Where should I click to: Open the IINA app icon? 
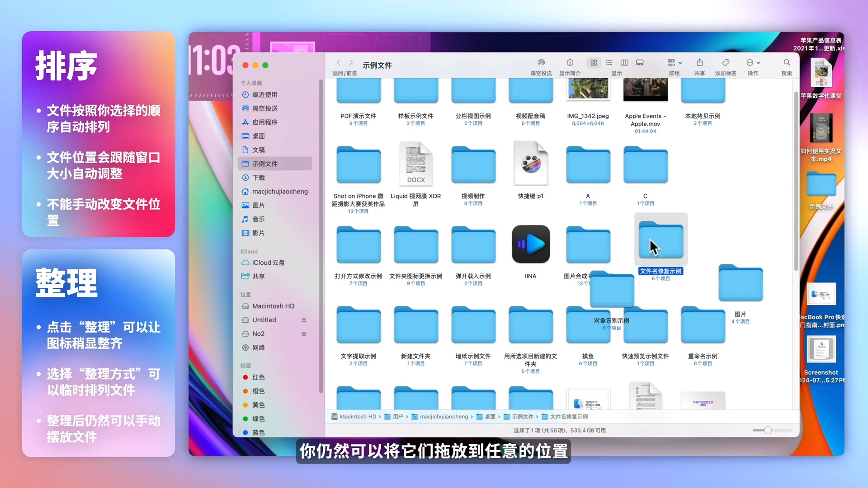531,244
